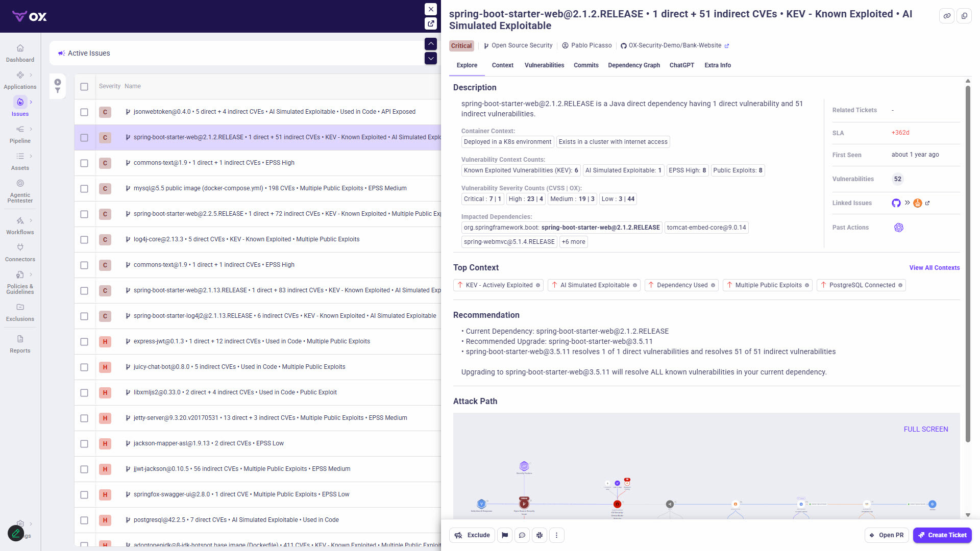
Task: Click the flag icon in bottom toolbar
Action: 505,535
